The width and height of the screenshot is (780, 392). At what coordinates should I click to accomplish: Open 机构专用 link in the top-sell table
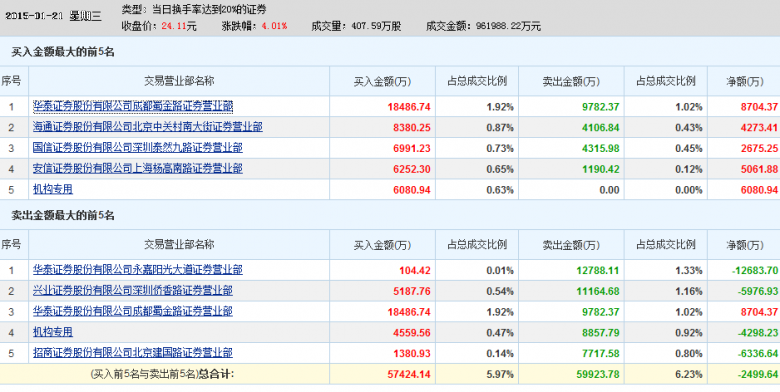[x=53, y=332]
